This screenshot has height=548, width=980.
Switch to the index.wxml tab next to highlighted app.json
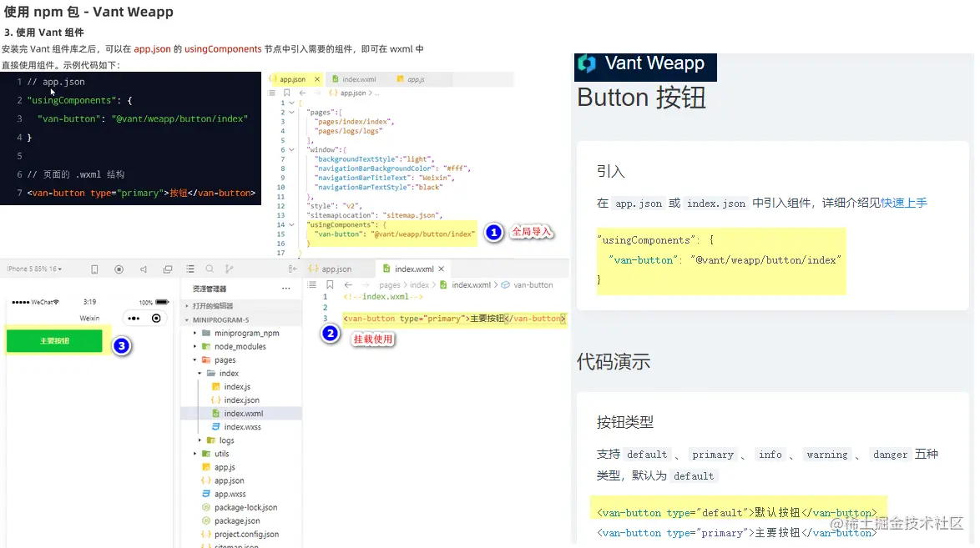click(354, 79)
